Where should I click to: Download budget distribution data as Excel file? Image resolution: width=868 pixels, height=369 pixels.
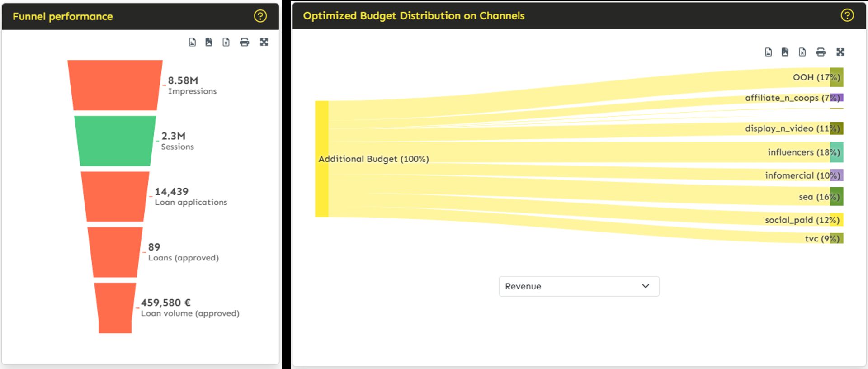point(802,52)
